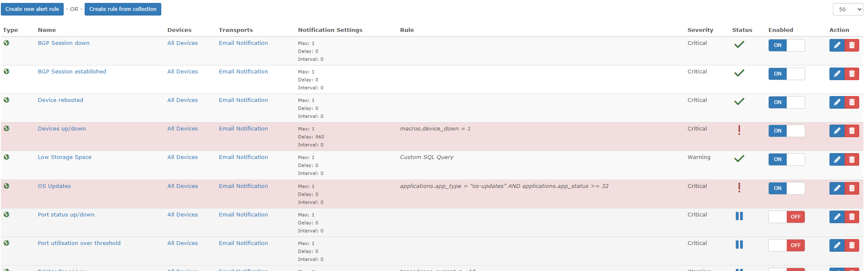The image size is (868, 271).
Task: Disable the BGP Session down rule toggle
Action: [x=786, y=45]
